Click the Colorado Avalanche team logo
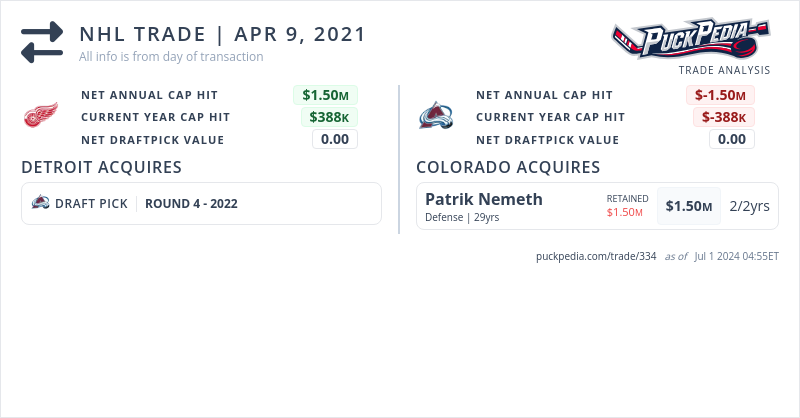The image size is (800, 418). pos(436,117)
